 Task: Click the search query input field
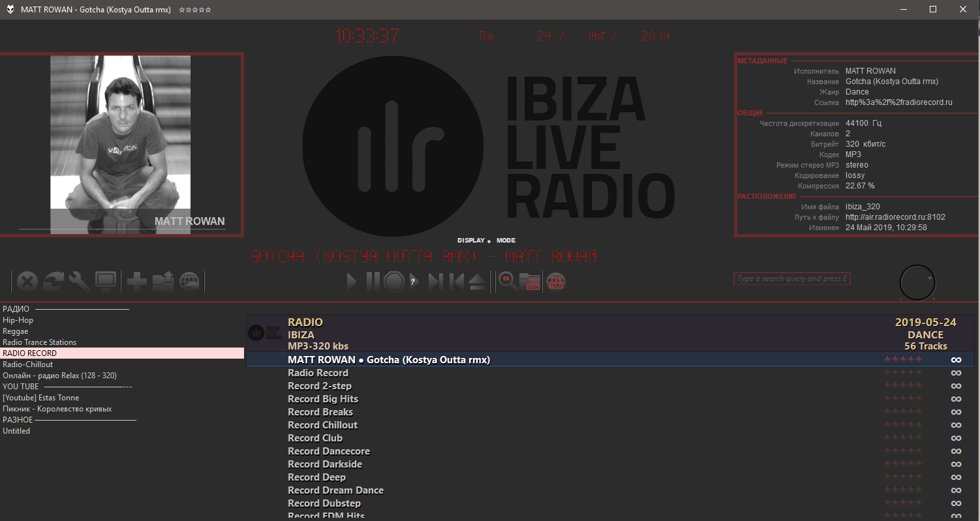791,279
